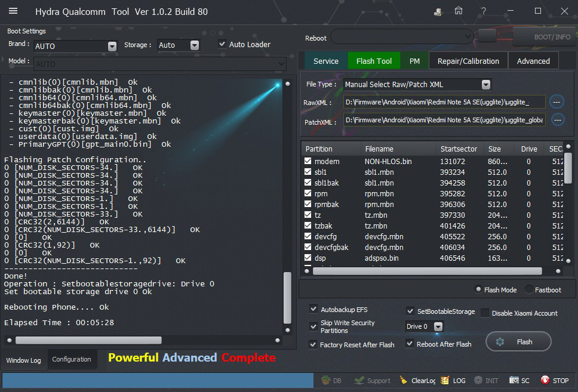Browse for the RawXML file
The width and height of the screenshot is (578, 392).
click(x=557, y=101)
